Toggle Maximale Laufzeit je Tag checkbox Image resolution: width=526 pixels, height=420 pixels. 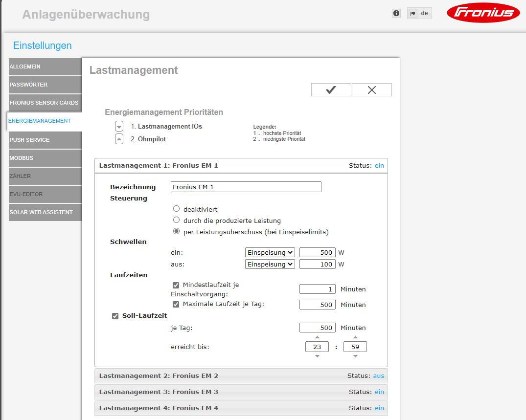[x=176, y=304]
